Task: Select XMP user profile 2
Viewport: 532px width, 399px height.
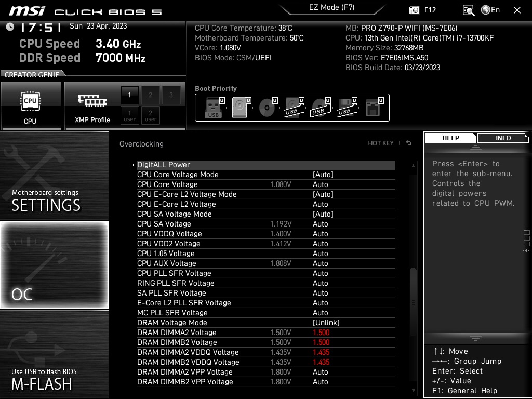Action: point(150,116)
